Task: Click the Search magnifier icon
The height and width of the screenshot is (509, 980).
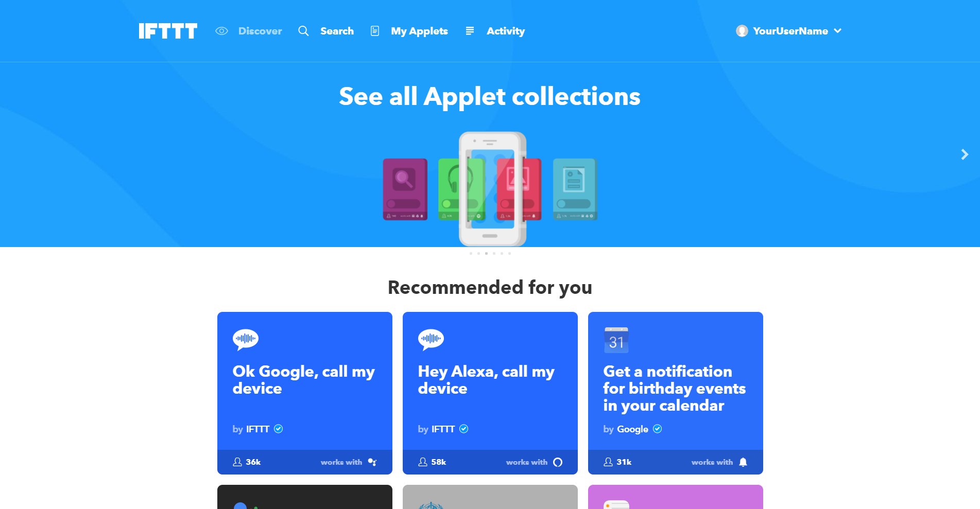Action: (303, 31)
